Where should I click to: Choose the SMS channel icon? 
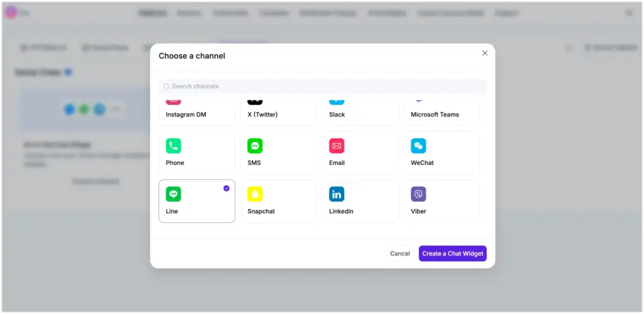point(255,146)
